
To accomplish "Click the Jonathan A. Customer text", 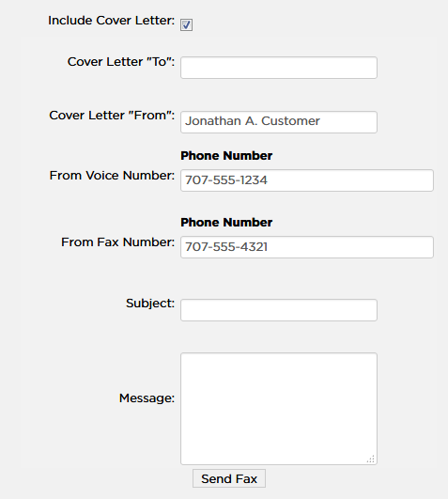I will pyautogui.click(x=253, y=121).
